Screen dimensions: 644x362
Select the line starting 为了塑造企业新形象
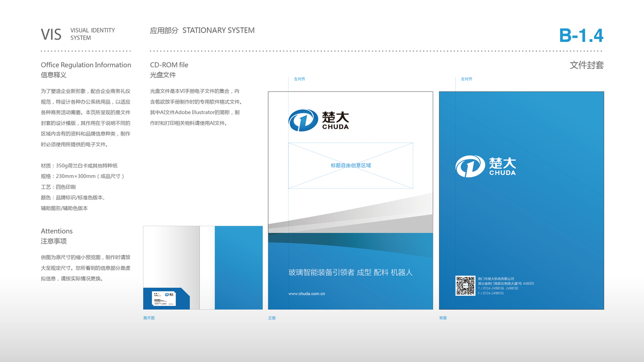point(85,91)
